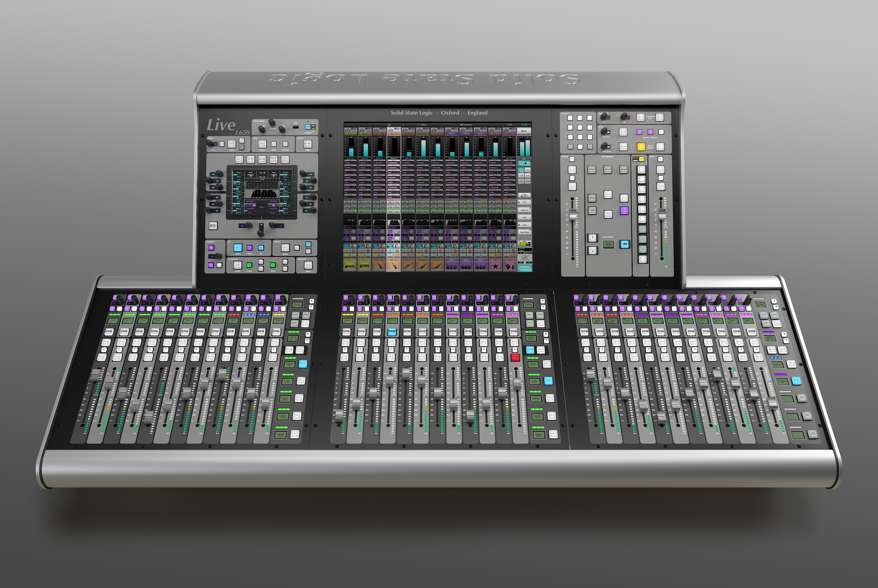Open Path Link on the touchscreen
The image size is (878, 588).
tap(524, 210)
